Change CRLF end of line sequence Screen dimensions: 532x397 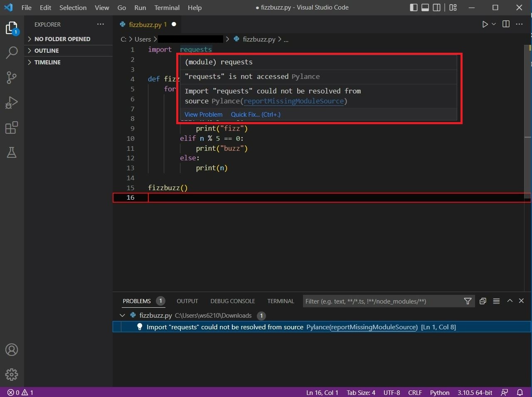point(415,392)
